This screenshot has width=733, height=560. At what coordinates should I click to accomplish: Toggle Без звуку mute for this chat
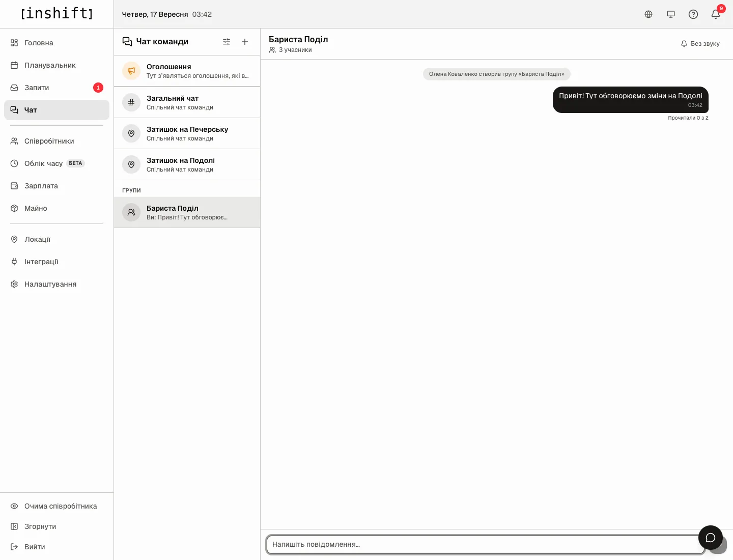coord(700,44)
